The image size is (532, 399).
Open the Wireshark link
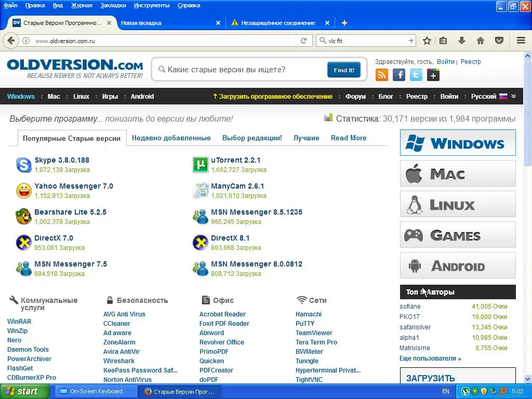coord(119,361)
